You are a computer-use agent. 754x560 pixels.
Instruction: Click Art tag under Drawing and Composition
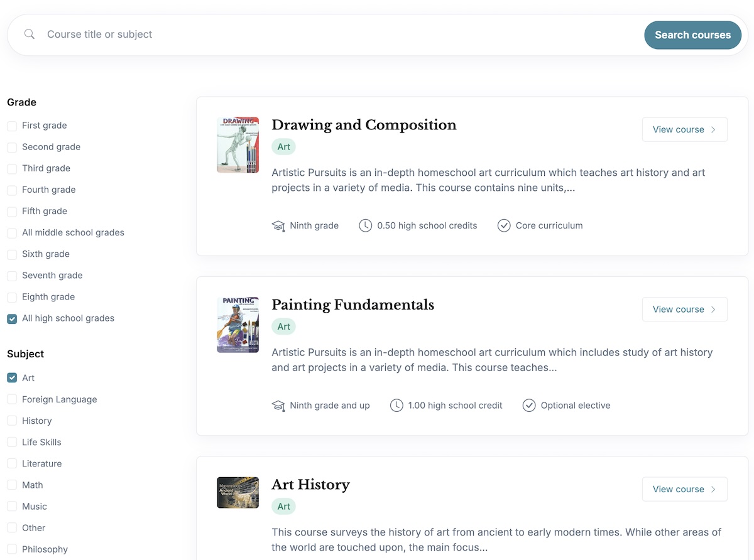(284, 147)
